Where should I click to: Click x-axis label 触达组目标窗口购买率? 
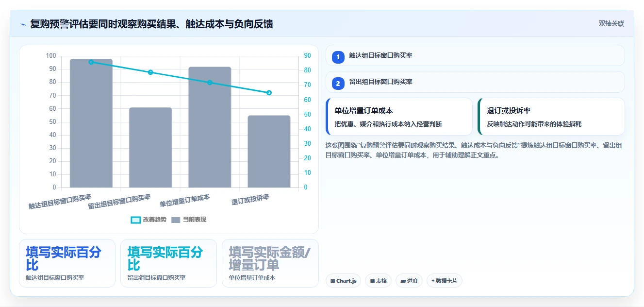[60, 202]
